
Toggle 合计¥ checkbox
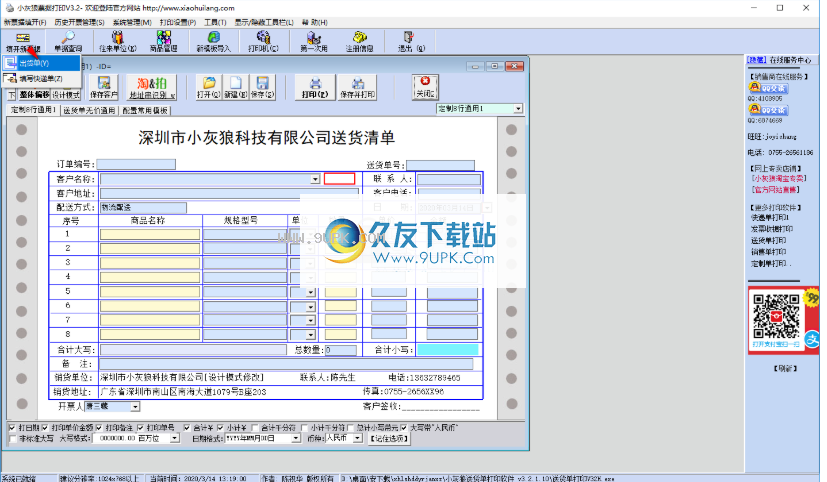tap(187, 428)
